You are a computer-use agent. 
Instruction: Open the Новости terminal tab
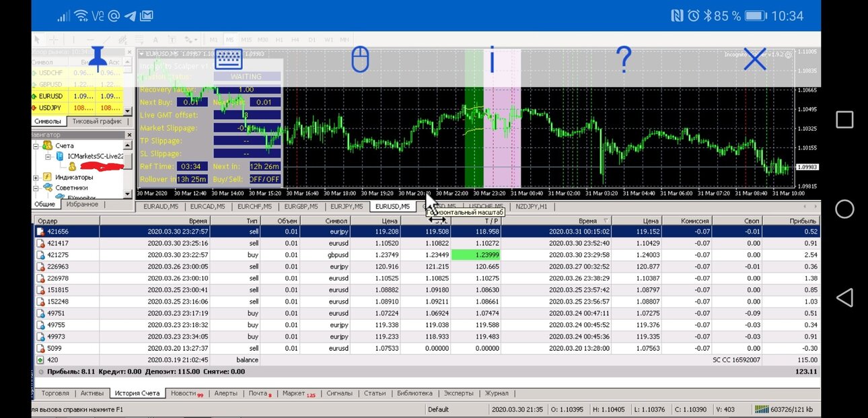click(186, 393)
